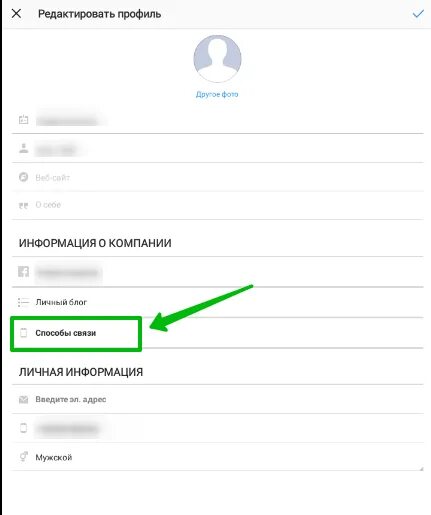Click the list icon beside 'Личный блог'
Screen dimensions: 431x515
pos(23,302)
